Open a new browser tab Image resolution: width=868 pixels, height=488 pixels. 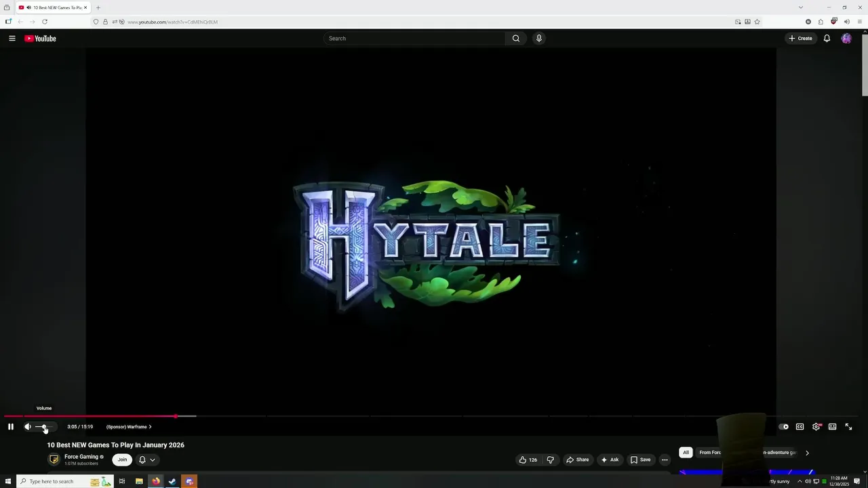tap(98, 7)
